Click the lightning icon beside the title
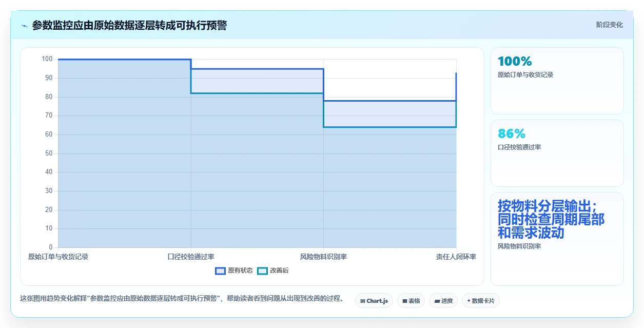644x328 pixels. (x=24, y=25)
